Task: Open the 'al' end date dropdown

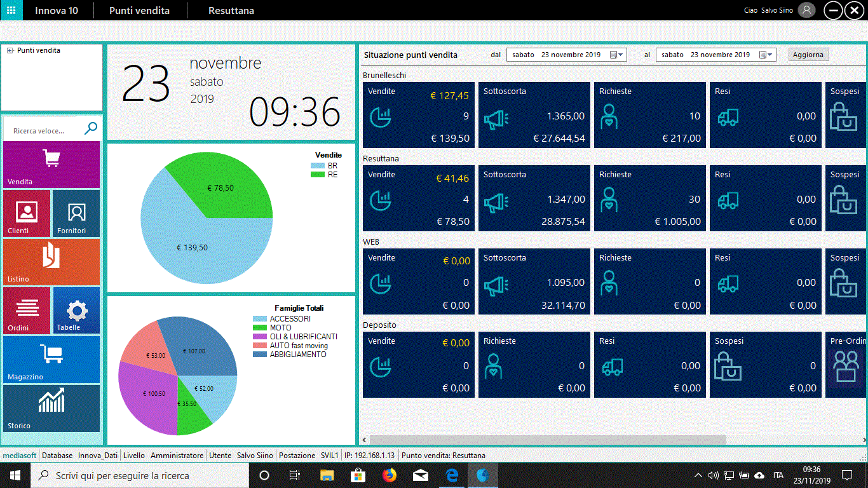Action: 766,55
